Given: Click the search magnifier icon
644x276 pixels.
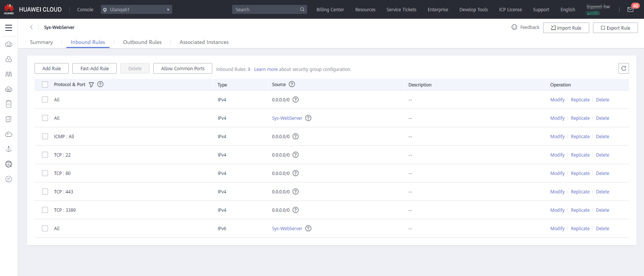Looking at the screenshot, I should 302,9.
